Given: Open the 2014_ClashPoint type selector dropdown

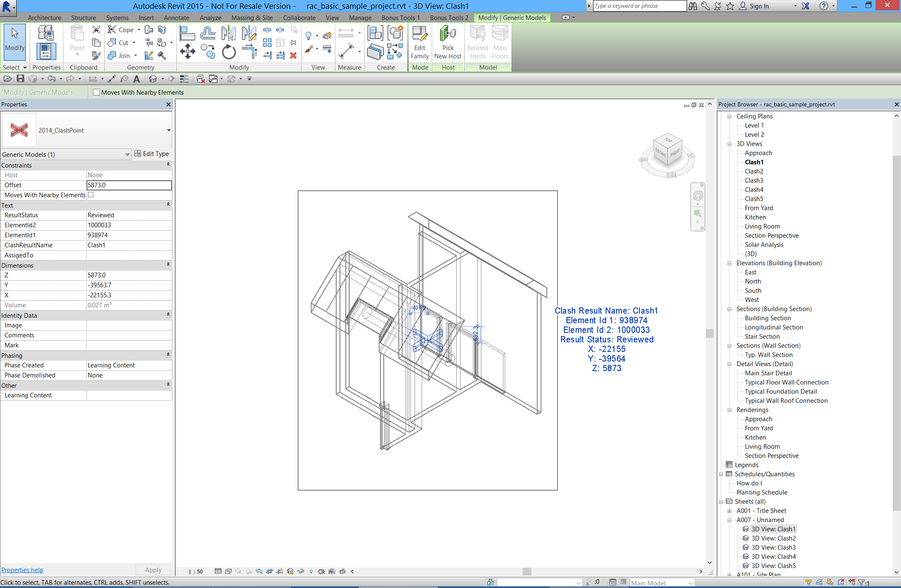Looking at the screenshot, I should [x=169, y=131].
